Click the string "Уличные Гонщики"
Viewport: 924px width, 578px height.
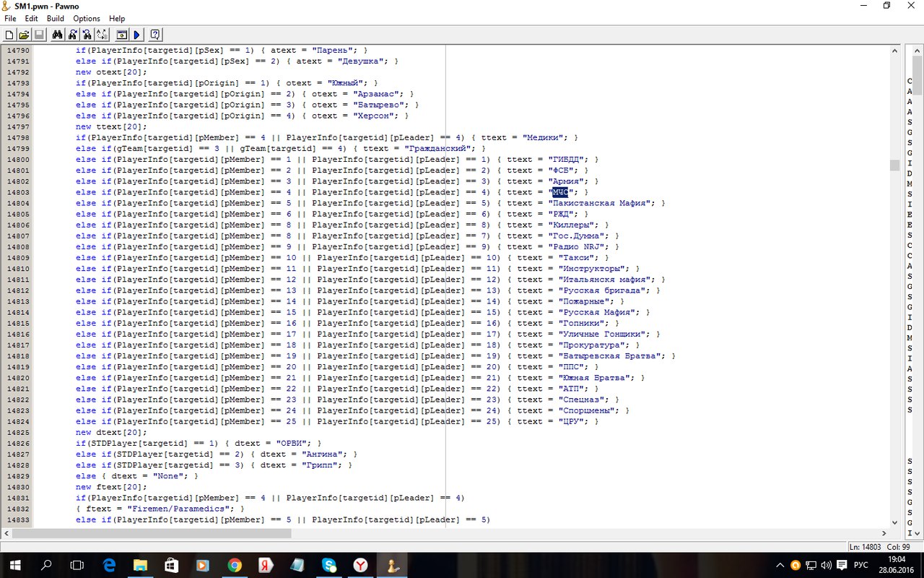coord(601,334)
